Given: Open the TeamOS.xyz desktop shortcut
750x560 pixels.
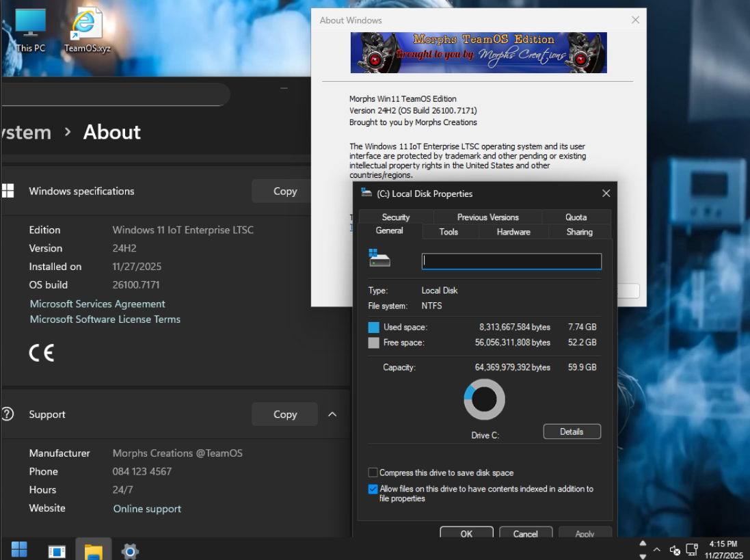Looking at the screenshot, I should pos(87,31).
